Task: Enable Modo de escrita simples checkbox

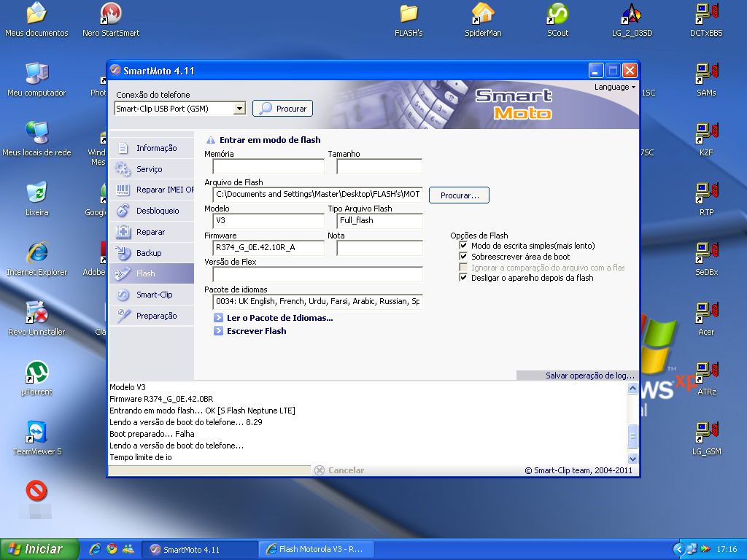Action: (x=463, y=246)
